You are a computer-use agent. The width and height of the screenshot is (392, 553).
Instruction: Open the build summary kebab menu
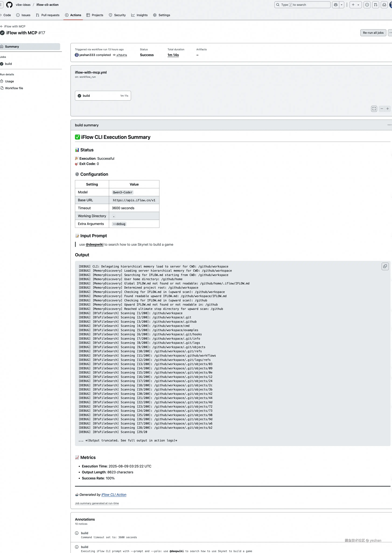pos(389,125)
